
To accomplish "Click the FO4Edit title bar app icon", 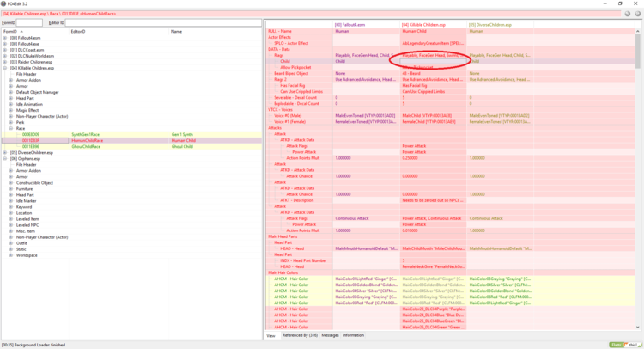I will pyautogui.click(x=3, y=3).
